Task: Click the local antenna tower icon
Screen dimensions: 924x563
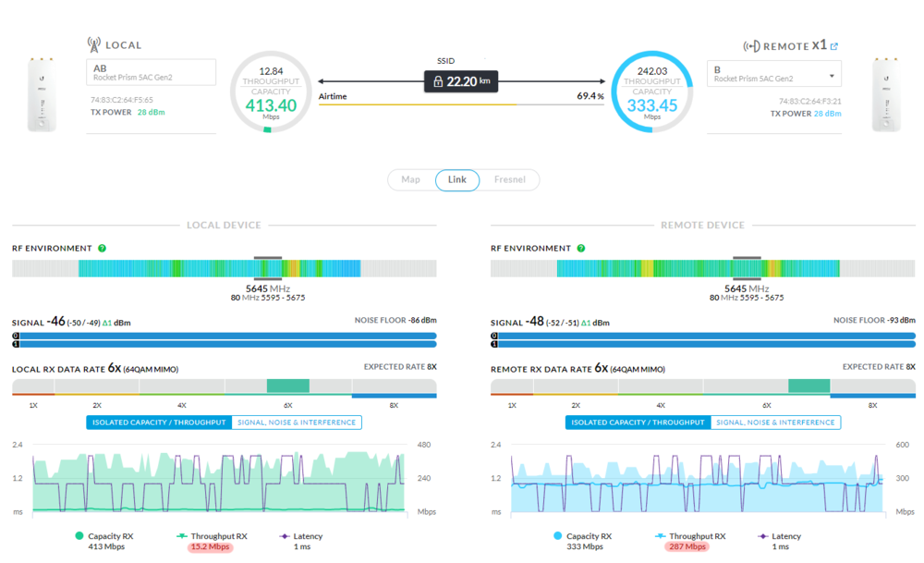Action: coord(93,44)
